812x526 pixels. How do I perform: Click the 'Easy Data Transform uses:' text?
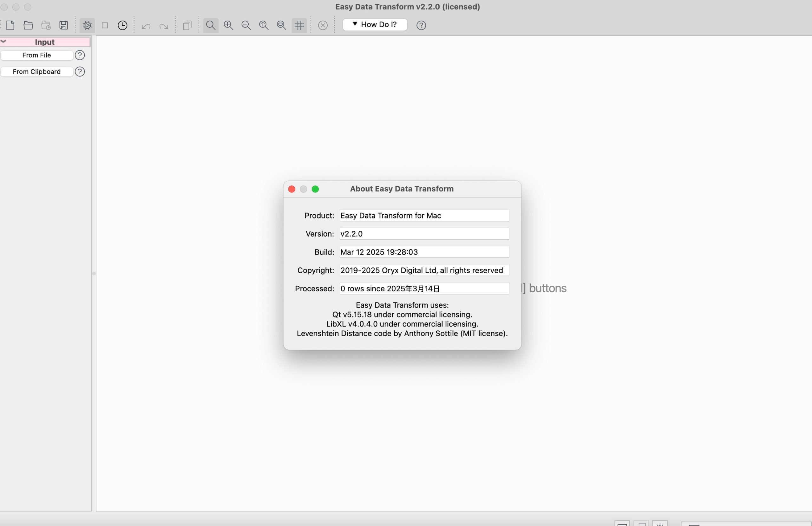coord(402,305)
